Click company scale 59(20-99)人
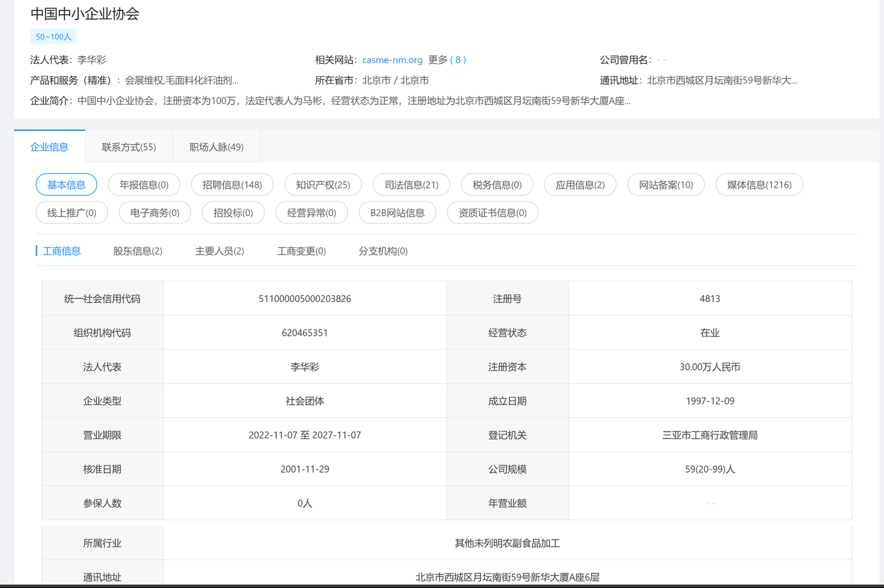Viewport: 884px width, 588px height. (x=710, y=469)
